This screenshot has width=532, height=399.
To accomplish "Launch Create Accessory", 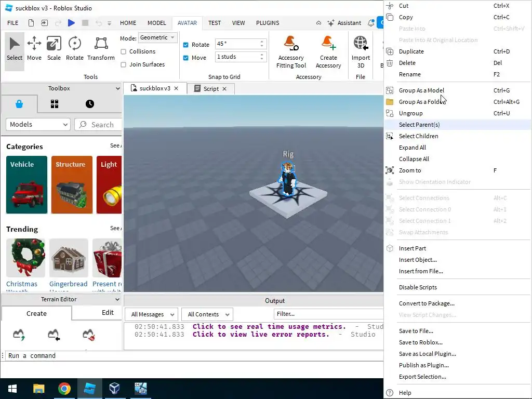I will pyautogui.click(x=328, y=52).
